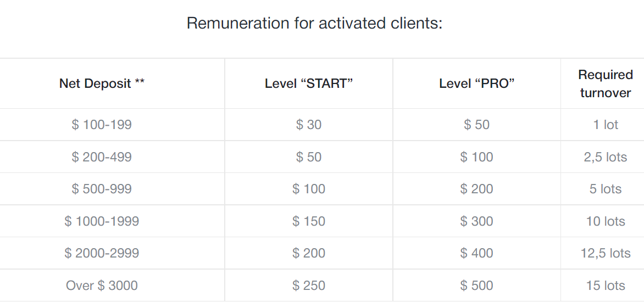Select the "$ 250" START level value

309,286
